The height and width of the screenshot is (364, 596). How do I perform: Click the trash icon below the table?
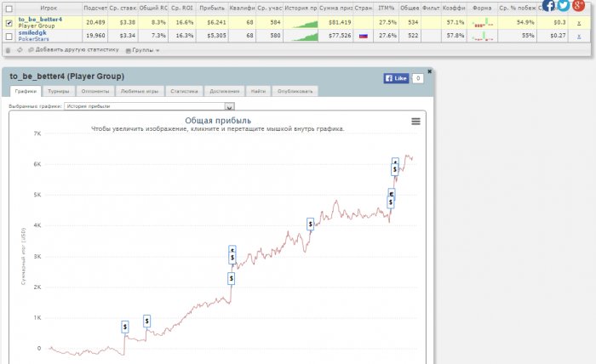pyautogui.click(x=8, y=50)
